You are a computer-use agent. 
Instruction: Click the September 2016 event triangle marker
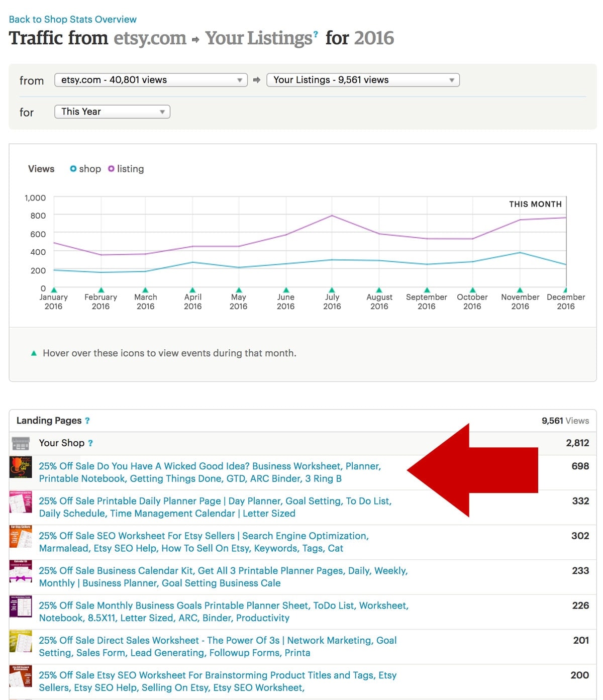point(427,290)
